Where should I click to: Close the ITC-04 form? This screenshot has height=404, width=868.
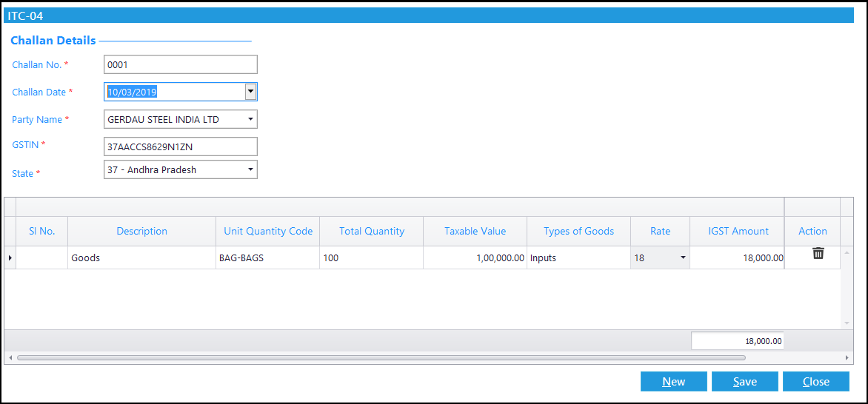pyautogui.click(x=816, y=381)
